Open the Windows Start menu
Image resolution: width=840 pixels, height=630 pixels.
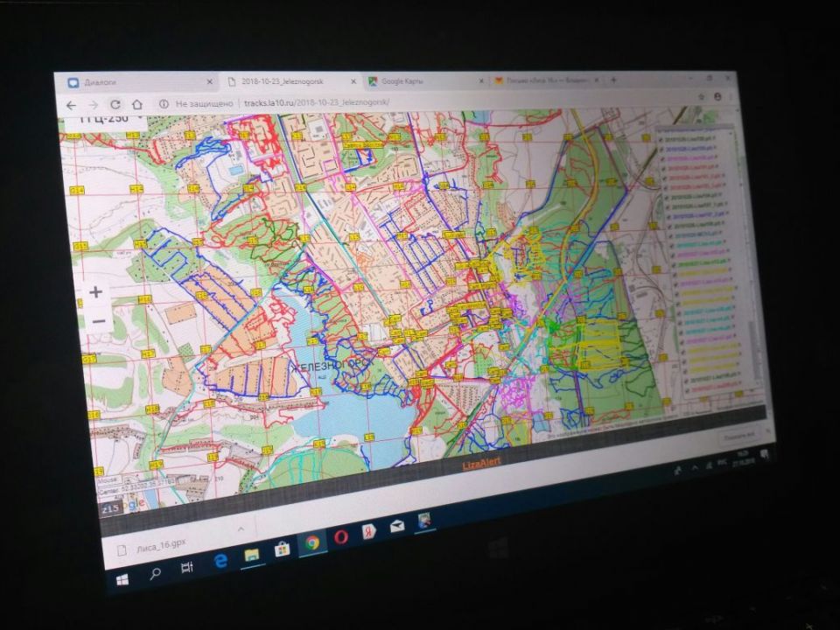122,580
